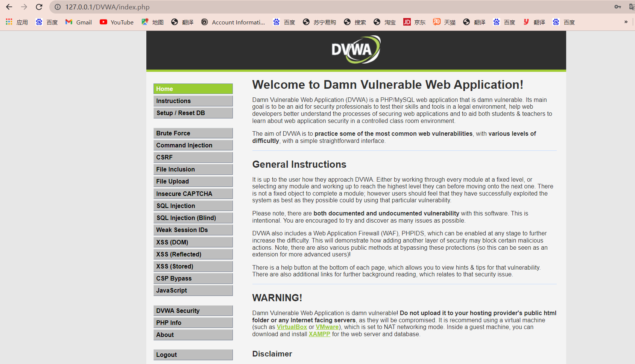Click the JD 京东 bookmark icon

click(x=407, y=22)
